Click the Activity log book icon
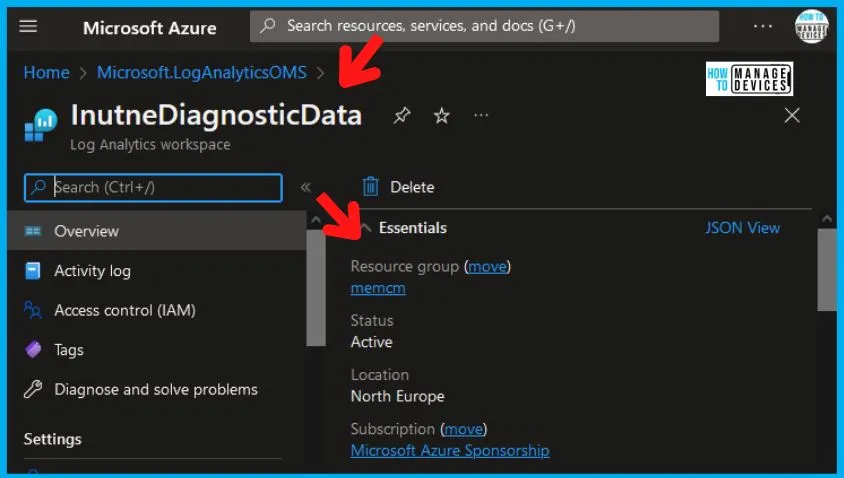 click(x=33, y=271)
